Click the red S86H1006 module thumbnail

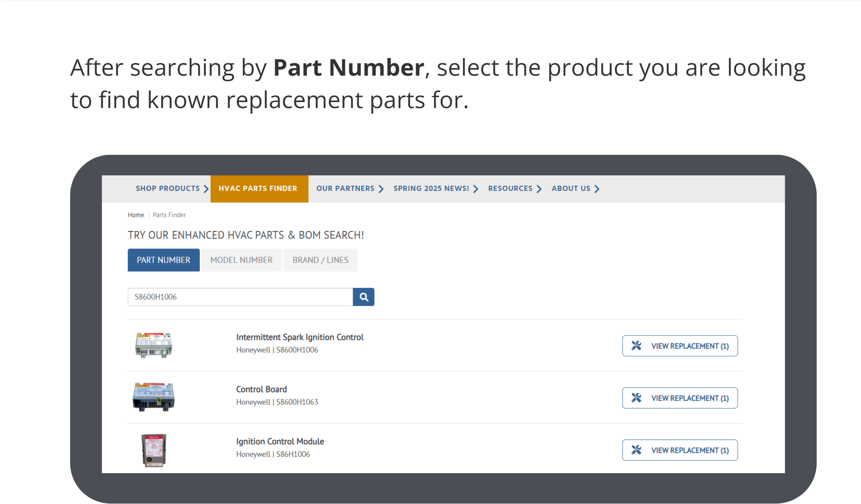(x=153, y=450)
